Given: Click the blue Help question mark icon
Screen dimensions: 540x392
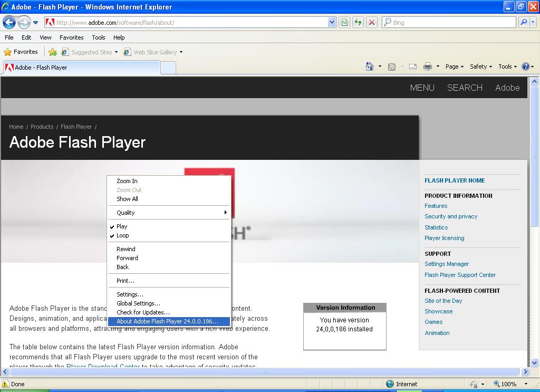Looking at the screenshot, I should pyautogui.click(x=526, y=66).
